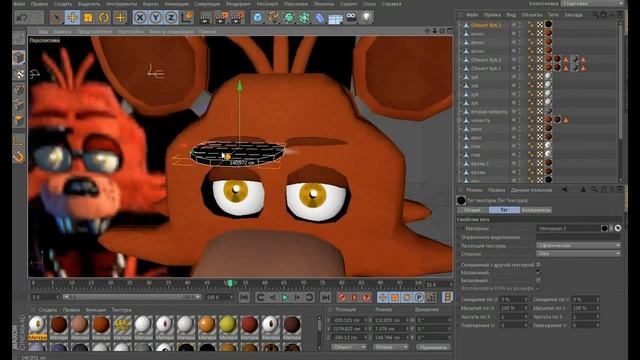Switch to the Координаты tab
The image size is (640, 360).
[536, 210]
